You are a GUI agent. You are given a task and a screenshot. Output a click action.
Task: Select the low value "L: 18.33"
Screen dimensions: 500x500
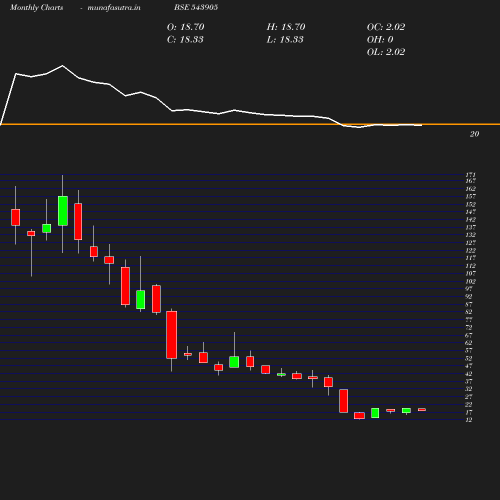(285, 40)
